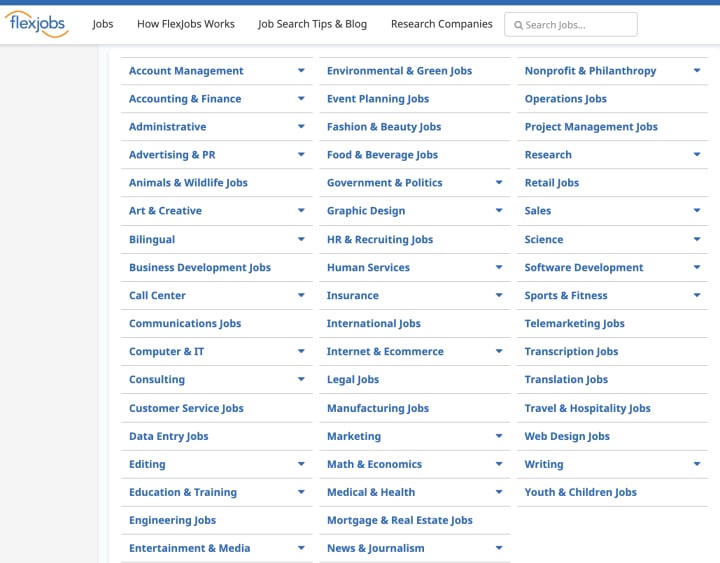The image size is (720, 563).
Task: Open the Software Development category link
Action: (x=584, y=267)
